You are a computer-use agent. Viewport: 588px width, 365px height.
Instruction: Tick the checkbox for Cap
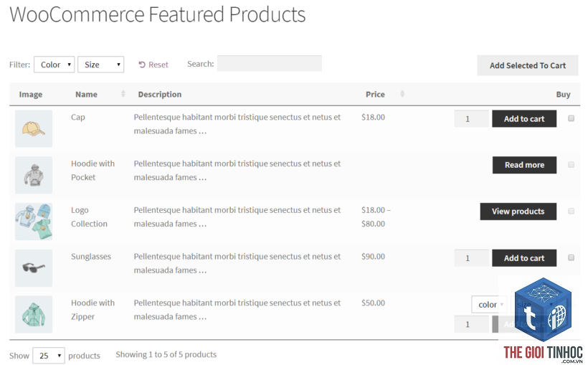(x=571, y=118)
